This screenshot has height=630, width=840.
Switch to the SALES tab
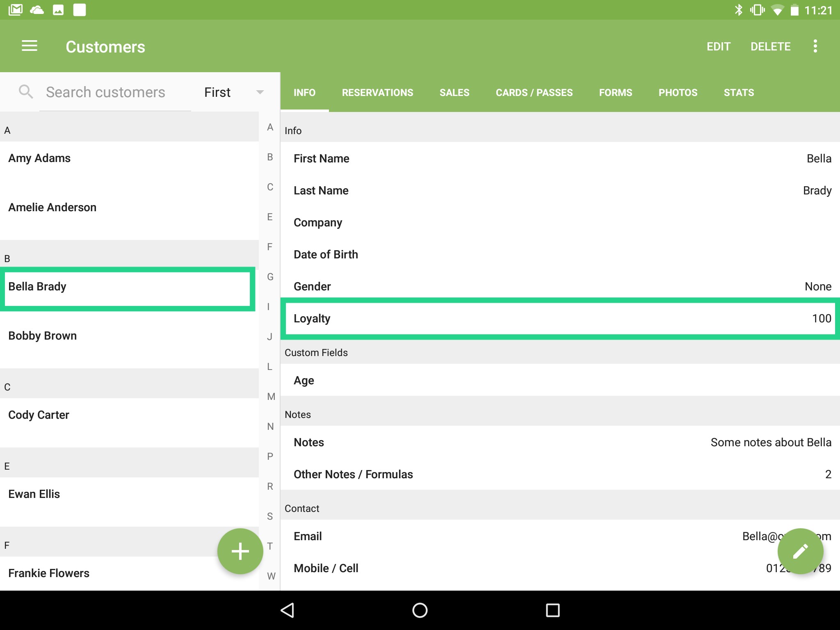pyautogui.click(x=454, y=93)
